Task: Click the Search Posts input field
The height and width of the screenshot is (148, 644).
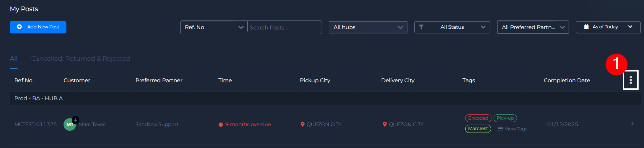Action: click(284, 27)
